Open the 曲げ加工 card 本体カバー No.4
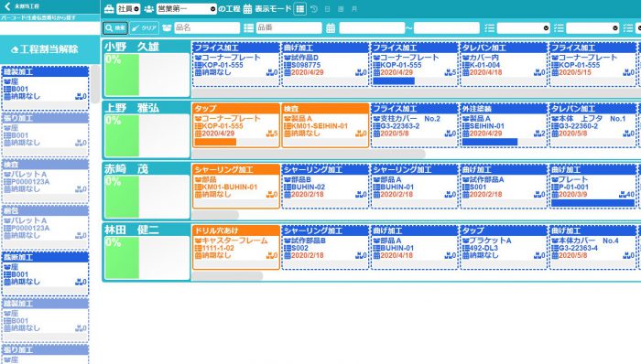 point(592,247)
